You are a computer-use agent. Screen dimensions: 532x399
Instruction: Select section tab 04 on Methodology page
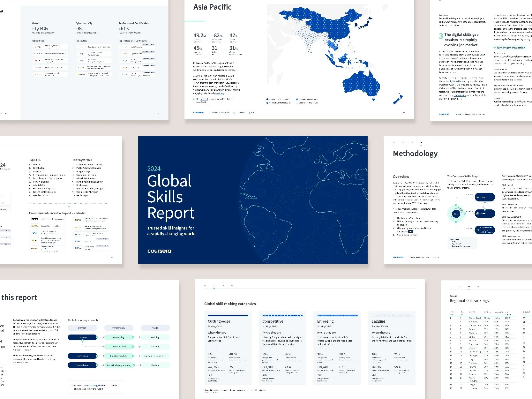pyautogui.click(x=421, y=142)
